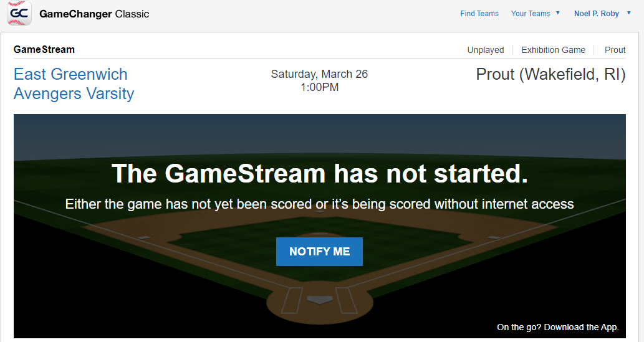Click the GameChanger Classic title text
The width and height of the screenshot is (644, 342).
click(x=94, y=14)
